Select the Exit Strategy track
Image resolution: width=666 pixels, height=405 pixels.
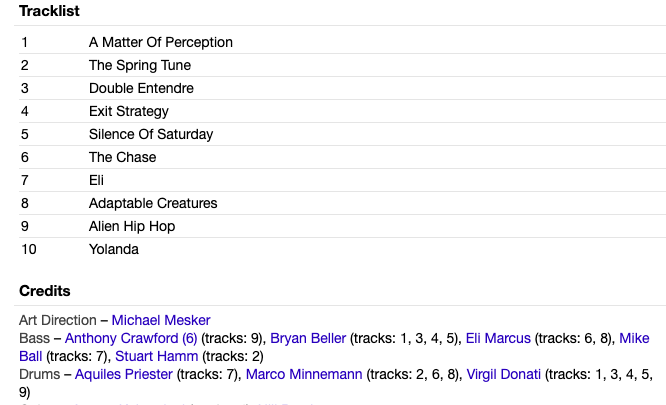[x=342, y=111]
